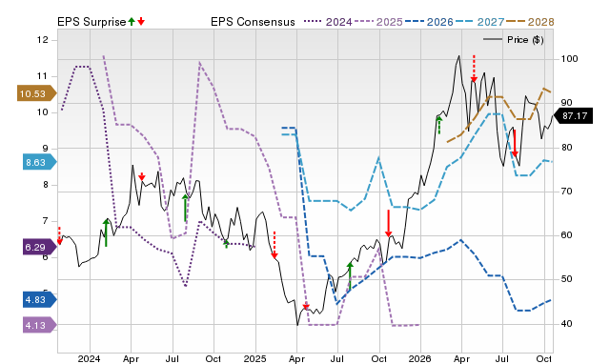Select the 2028 dashed-line legend entry

pyautogui.click(x=530, y=22)
